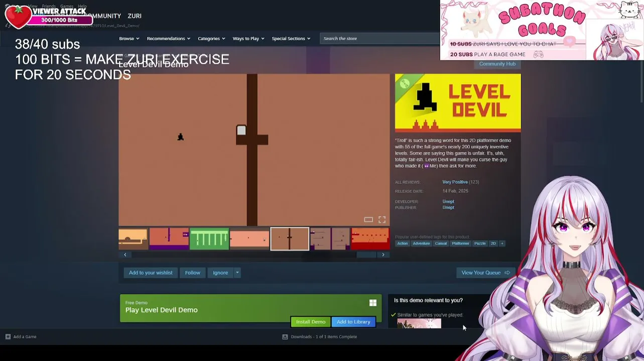Open the Ways to Play dropdown

[x=248, y=39]
